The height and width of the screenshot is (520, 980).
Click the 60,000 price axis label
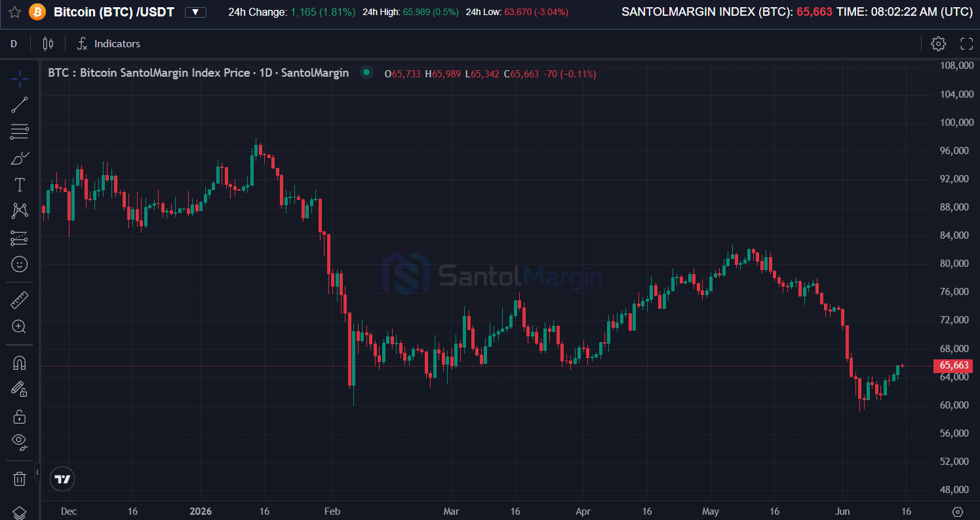tap(954, 405)
